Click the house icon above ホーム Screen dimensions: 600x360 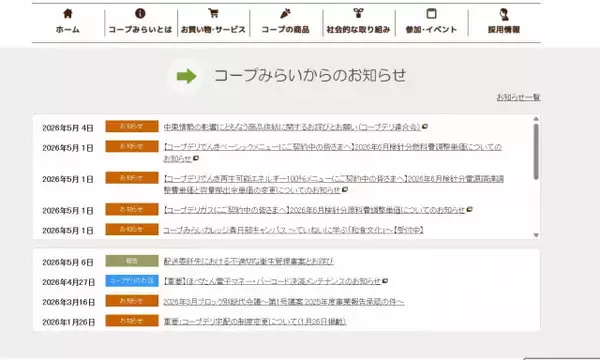pyautogui.click(x=68, y=14)
